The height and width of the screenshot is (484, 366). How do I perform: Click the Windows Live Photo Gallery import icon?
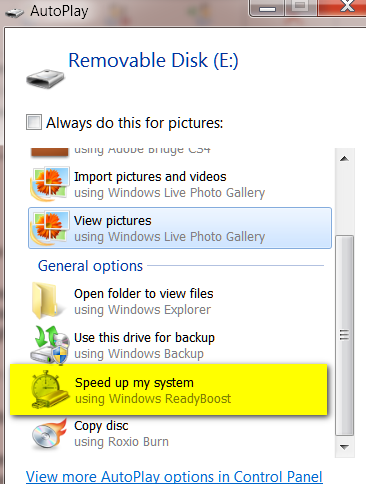(50, 184)
